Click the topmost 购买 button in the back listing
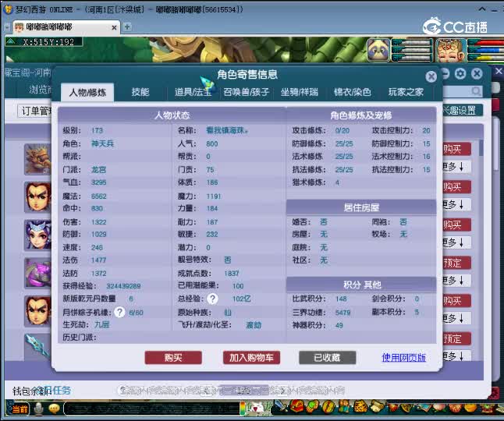 point(456,149)
